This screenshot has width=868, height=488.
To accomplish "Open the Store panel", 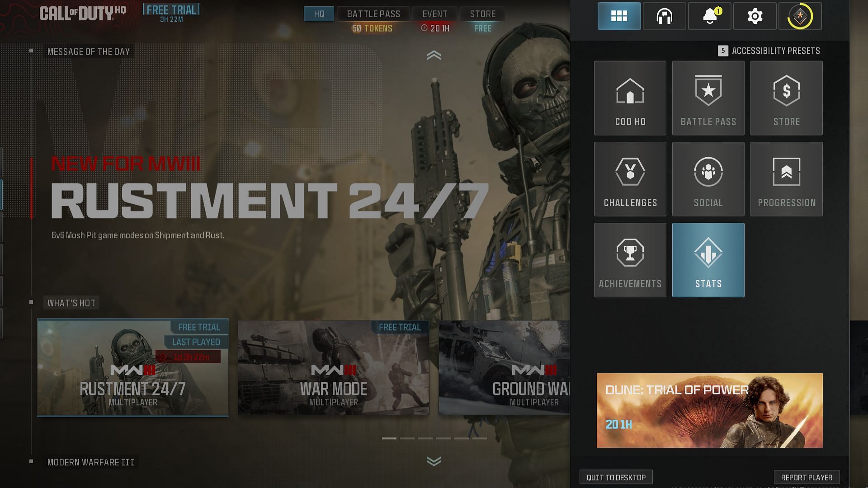I will (x=786, y=98).
